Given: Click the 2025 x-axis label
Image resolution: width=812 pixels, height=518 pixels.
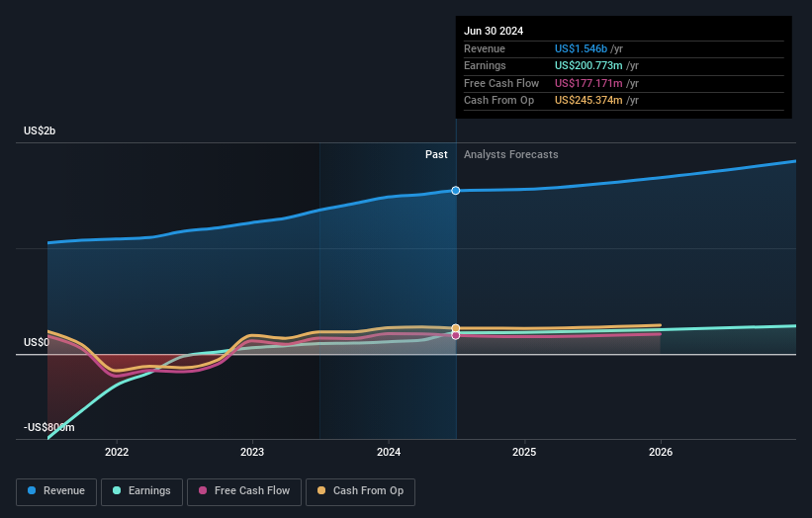Looking at the screenshot, I should click(x=524, y=452).
